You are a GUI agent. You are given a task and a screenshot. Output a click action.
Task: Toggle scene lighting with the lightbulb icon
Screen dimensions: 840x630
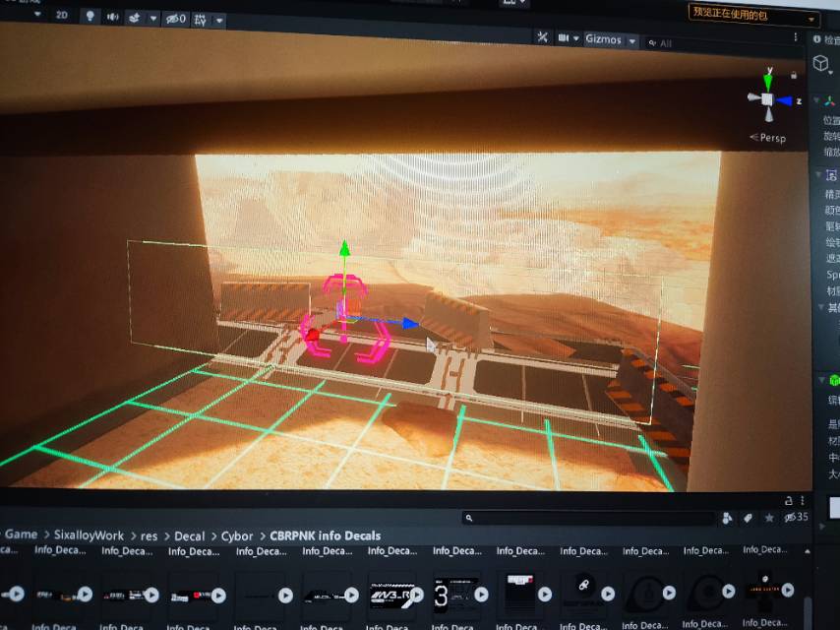coord(90,17)
